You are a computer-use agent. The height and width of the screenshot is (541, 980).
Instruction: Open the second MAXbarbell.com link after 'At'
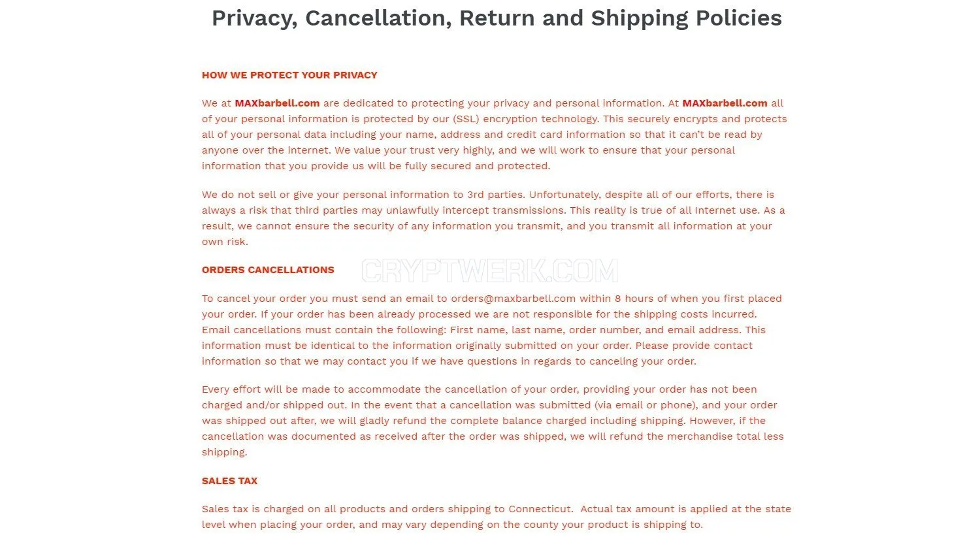click(725, 103)
